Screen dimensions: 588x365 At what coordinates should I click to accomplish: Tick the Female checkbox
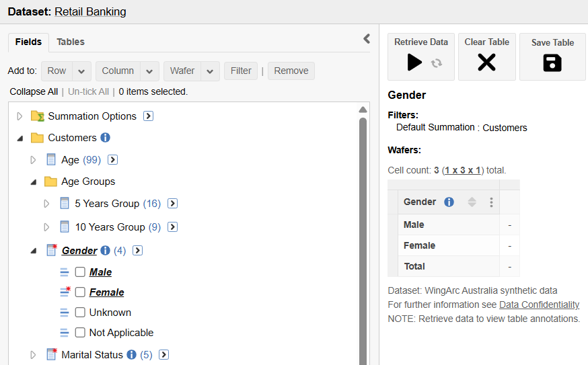click(80, 292)
